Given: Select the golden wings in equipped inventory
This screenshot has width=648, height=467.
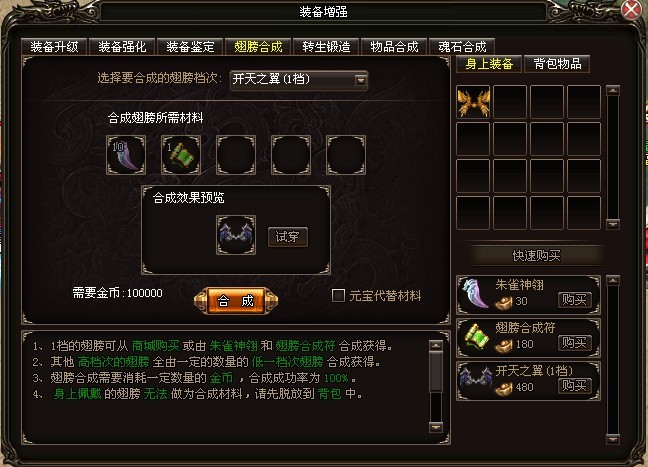Looking at the screenshot, I should click(x=473, y=102).
